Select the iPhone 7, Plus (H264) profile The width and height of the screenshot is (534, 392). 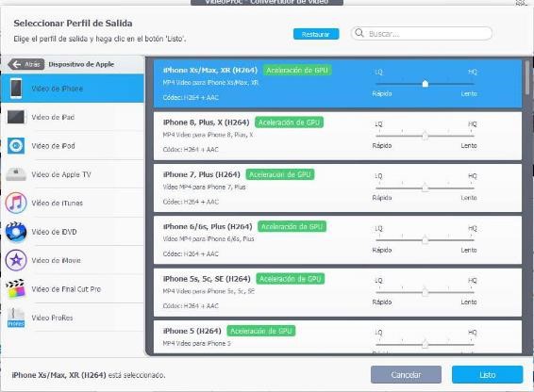(x=338, y=188)
